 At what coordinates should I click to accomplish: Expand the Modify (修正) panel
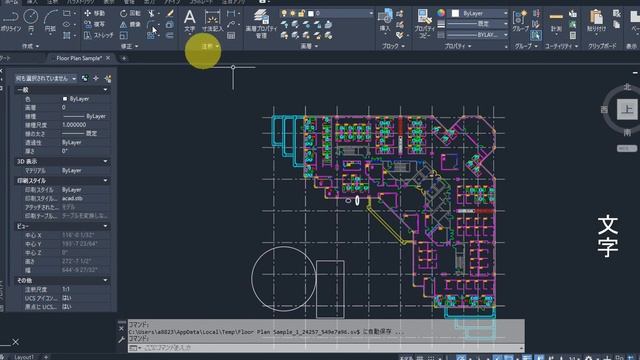pos(129,46)
